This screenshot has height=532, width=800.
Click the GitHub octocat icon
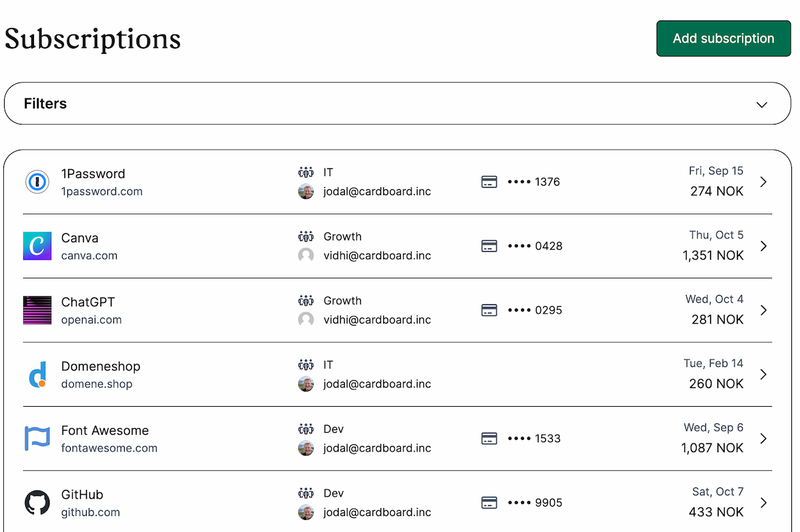pyautogui.click(x=37, y=502)
